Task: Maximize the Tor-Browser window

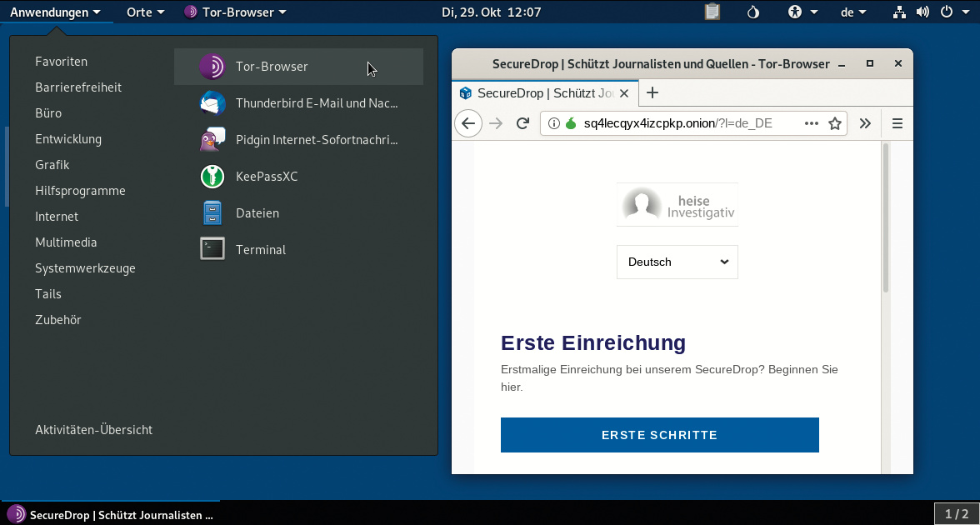Action: click(869, 63)
